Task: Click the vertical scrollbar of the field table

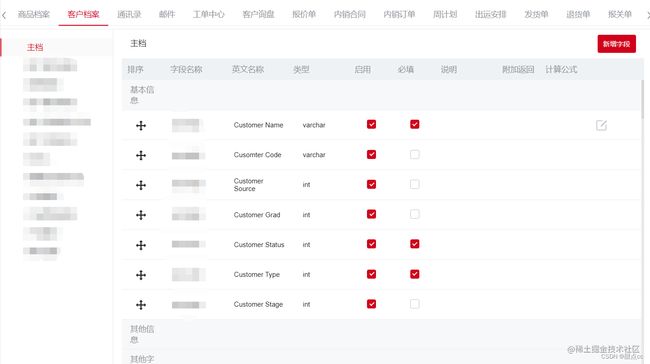Action: pos(643,99)
